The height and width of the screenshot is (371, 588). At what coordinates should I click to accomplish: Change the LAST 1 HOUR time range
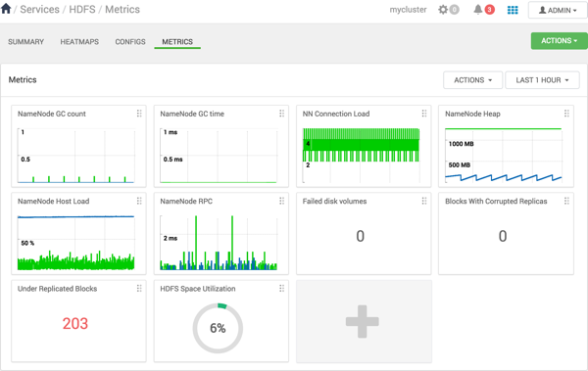coord(542,80)
